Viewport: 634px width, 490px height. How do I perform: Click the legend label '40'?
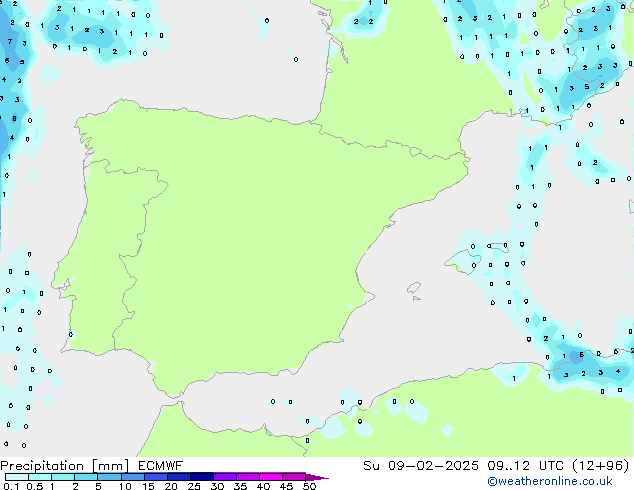(263, 486)
